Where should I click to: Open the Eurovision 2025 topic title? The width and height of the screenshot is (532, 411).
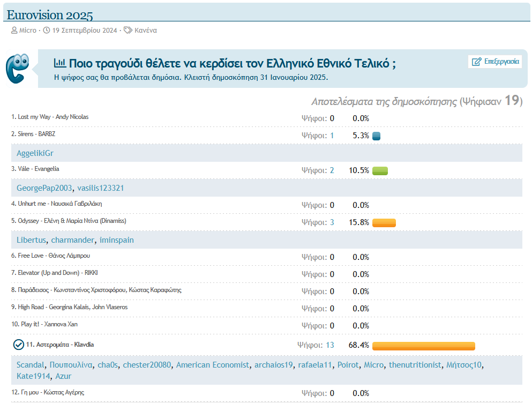(x=49, y=14)
